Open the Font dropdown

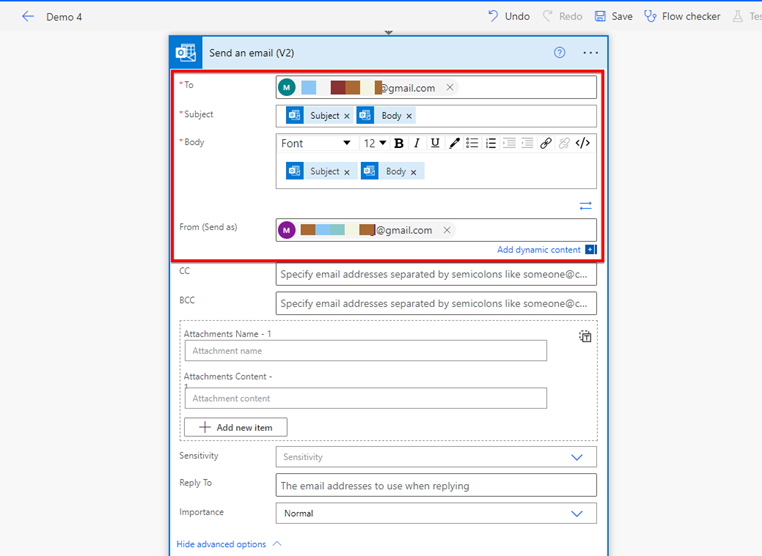pyautogui.click(x=316, y=143)
